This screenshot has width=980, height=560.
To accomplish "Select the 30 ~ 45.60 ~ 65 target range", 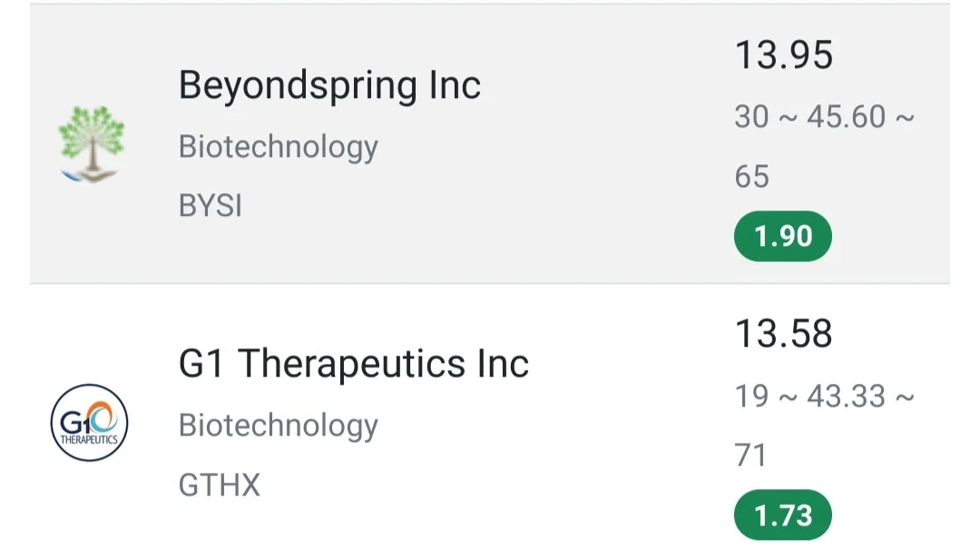I will (824, 146).
